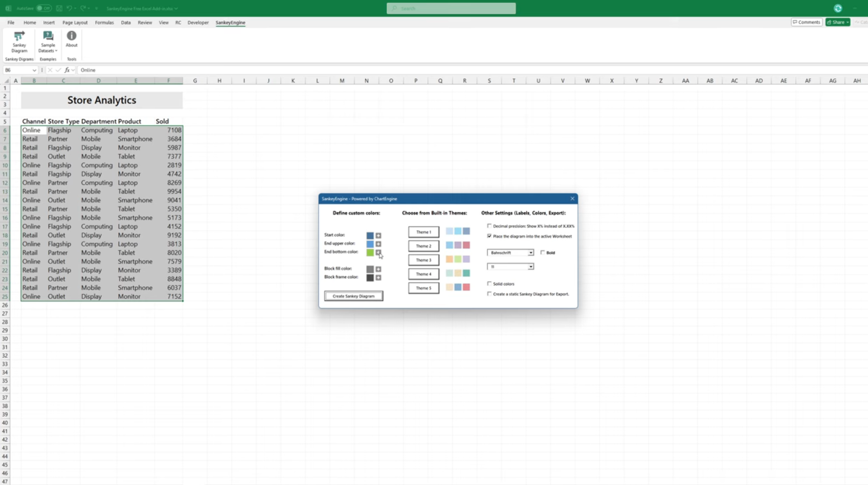The height and width of the screenshot is (485, 868).
Task: Switch to the Developer tab
Action: click(198, 22)
